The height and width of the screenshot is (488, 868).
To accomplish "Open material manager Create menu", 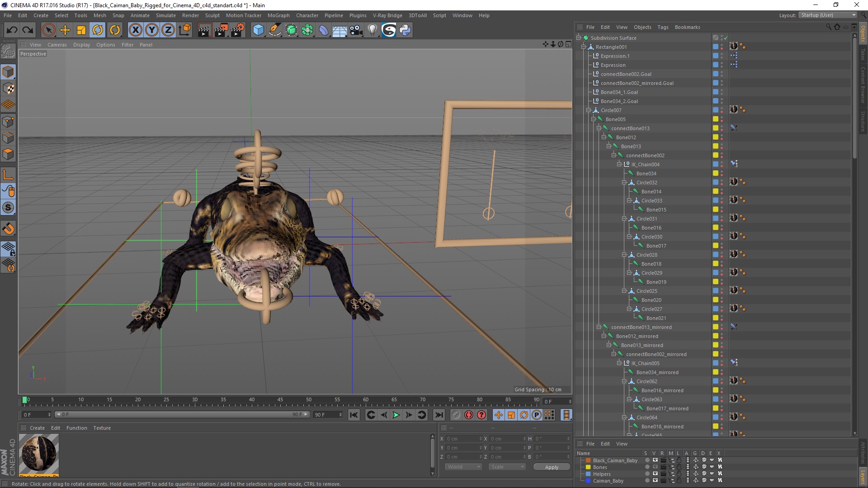I will [x=37, y=428].
